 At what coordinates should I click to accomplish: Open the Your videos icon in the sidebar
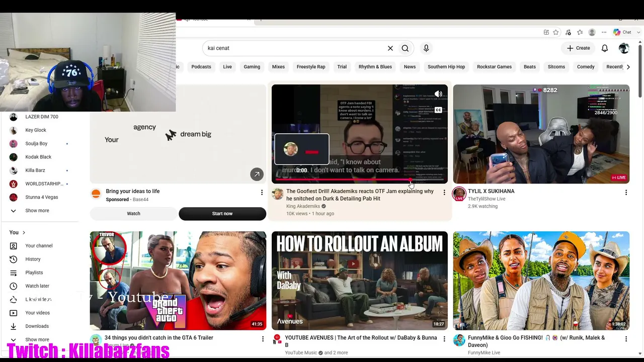coord(14,313)
